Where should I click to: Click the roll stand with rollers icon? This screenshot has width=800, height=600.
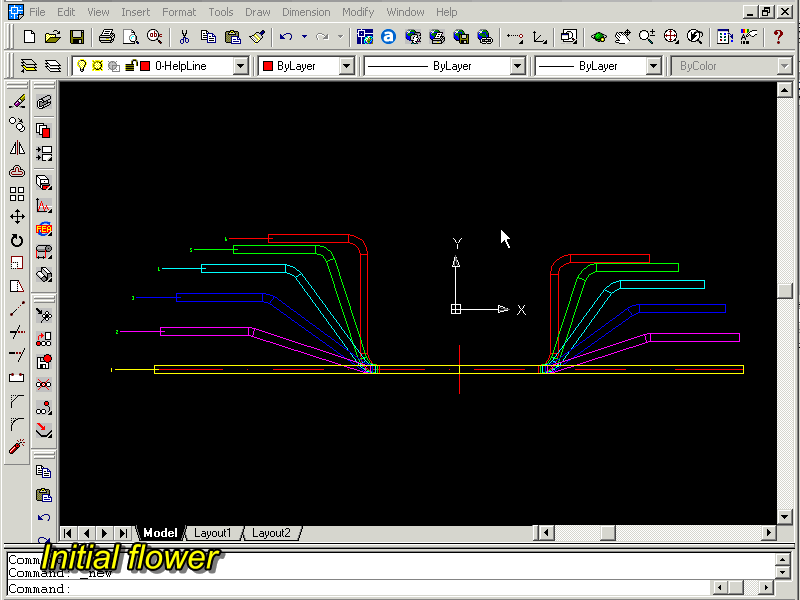click(x=44, y=252)
